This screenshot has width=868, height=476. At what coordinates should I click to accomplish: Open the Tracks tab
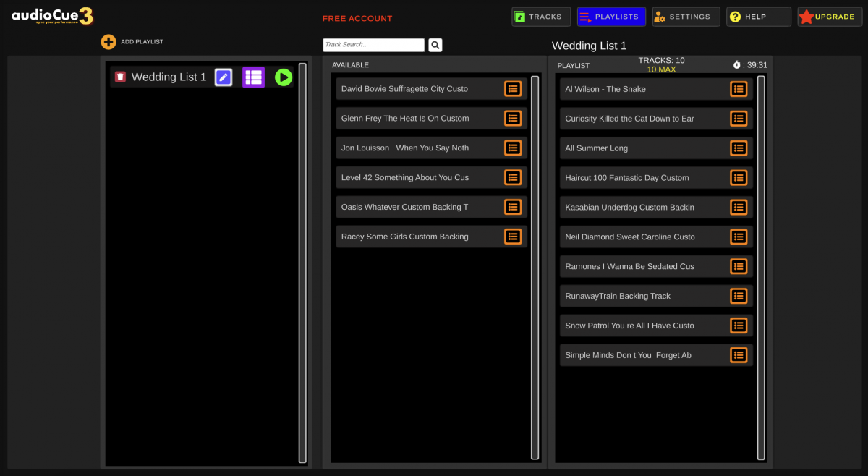pyautogui.click(x=541, y=17)
